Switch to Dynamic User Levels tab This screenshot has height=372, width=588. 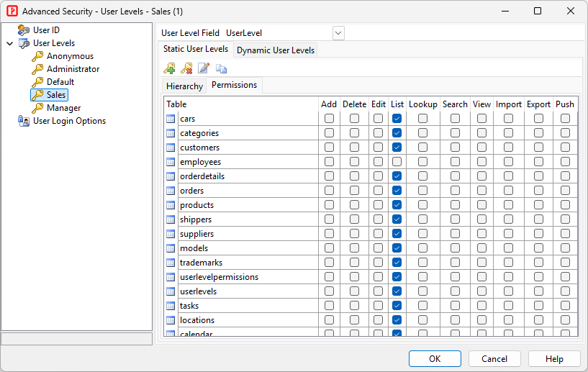point(276,50)
